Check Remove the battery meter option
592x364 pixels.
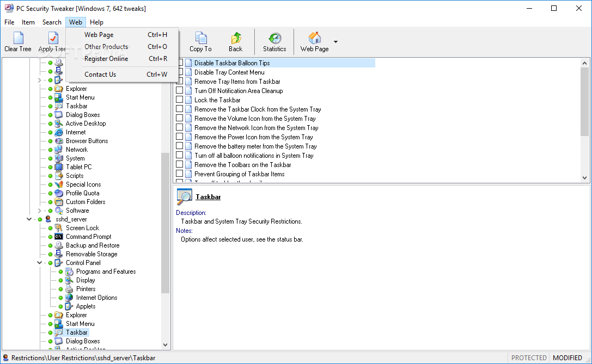[x=179, y=146]
